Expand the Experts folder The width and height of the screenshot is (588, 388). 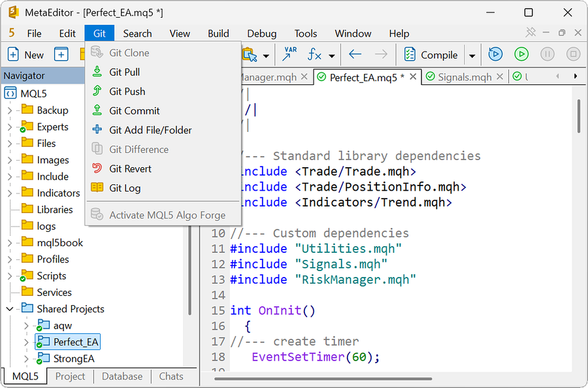point(10,127)
